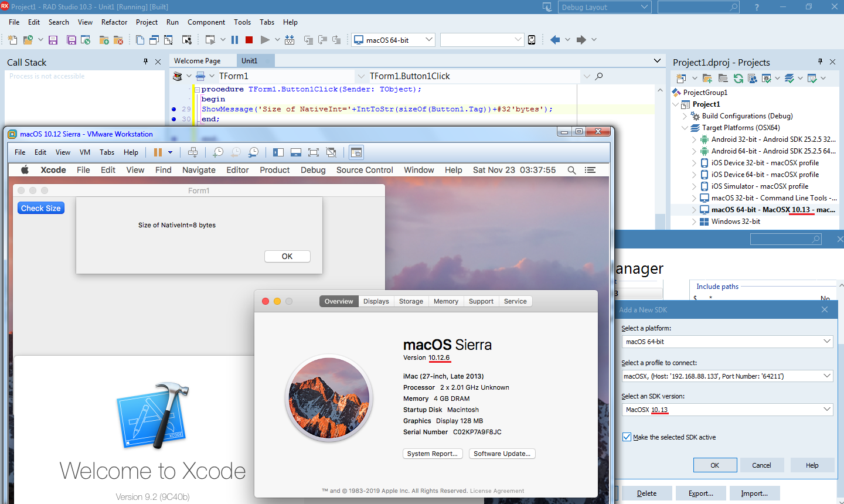
Task: Click the blue back navigation arrow
Action: 554,40
